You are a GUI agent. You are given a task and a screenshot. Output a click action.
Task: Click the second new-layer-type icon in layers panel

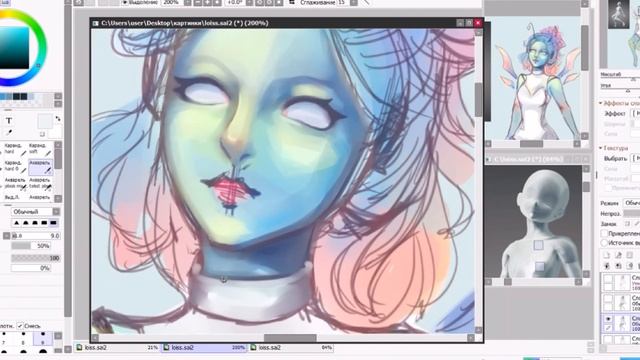click(618, 256)
